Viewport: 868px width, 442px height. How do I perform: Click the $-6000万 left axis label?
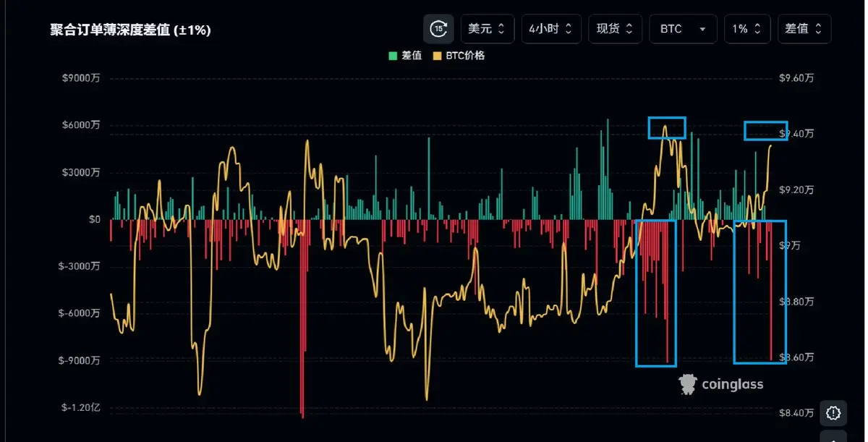[x=80, y=314]
